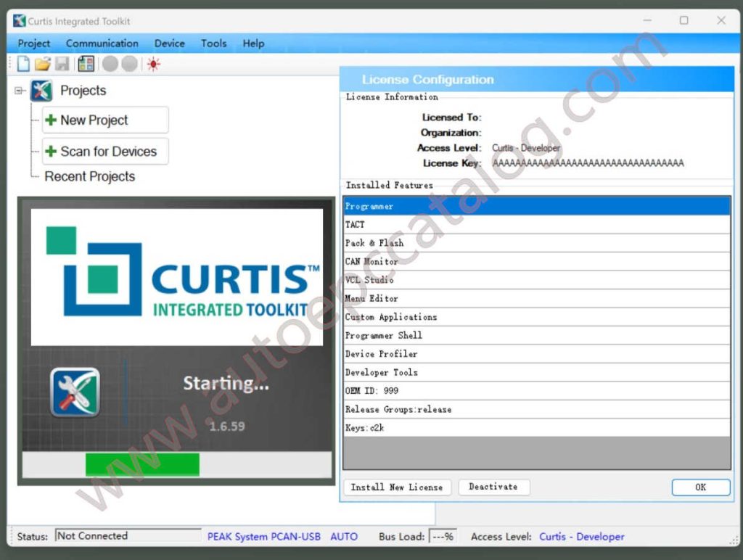The width and height of the screenshot is (743, 560).
Task: Open the AUTO baud rate selector
Action: pyautogui.click(x=344, y=536)
